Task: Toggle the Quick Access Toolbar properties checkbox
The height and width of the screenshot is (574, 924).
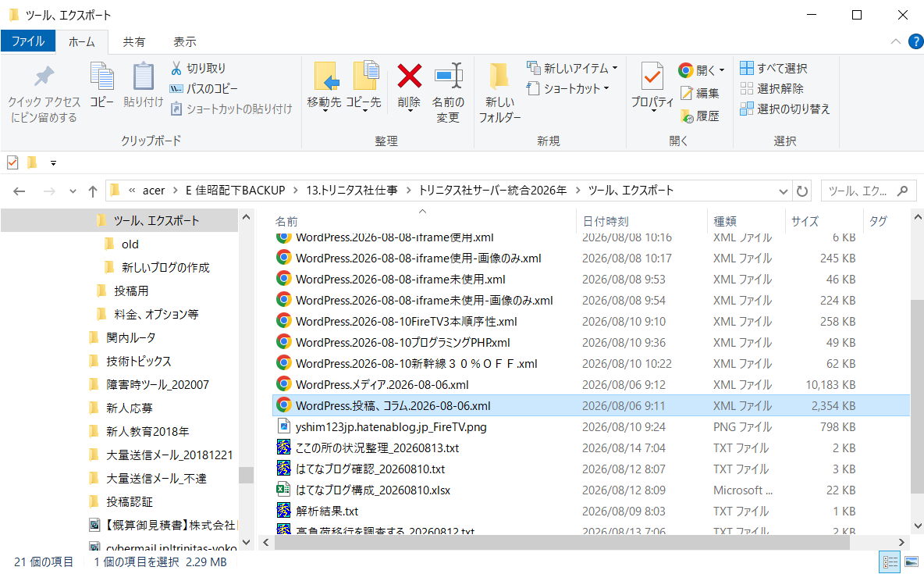Action: point(12,162)
